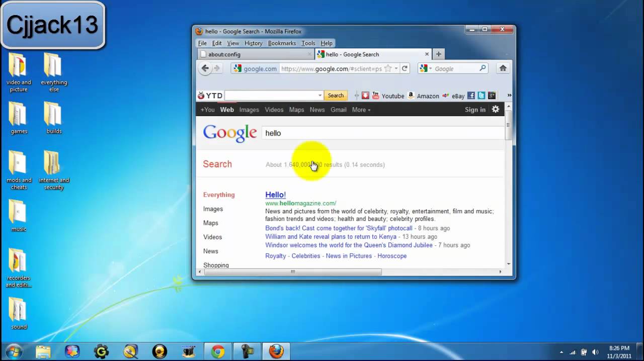Click the YTD toolbar text input
Screen dimensions: 644x361
(270, 96)
